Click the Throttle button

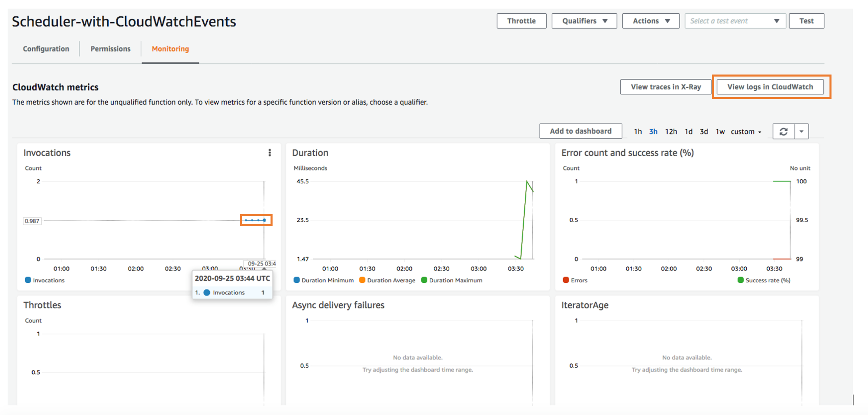521,21
